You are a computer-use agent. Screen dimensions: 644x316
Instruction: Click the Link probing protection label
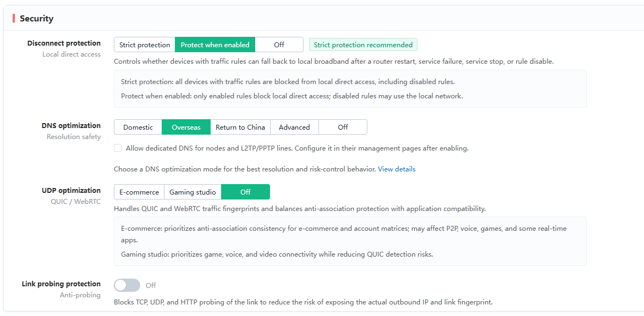(x=61, y=284)
